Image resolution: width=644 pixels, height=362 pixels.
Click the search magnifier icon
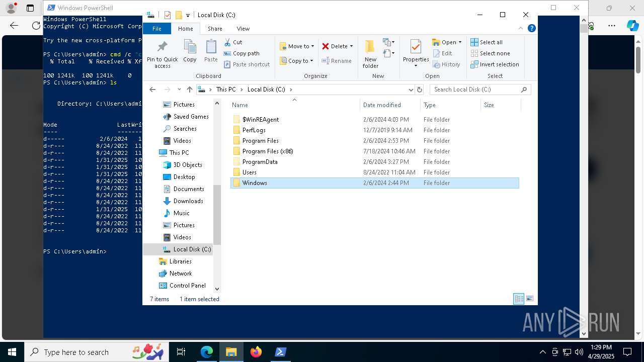524,89
